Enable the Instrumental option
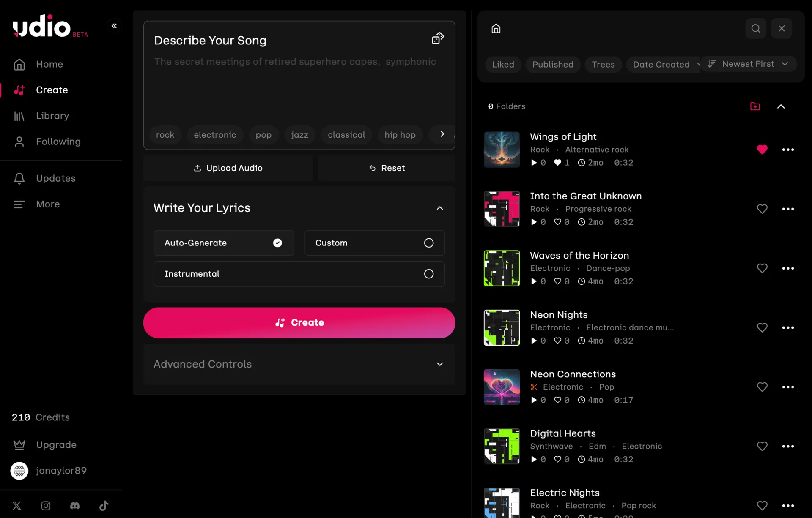This screenshot has height=518, width=812. coord(428,274)
